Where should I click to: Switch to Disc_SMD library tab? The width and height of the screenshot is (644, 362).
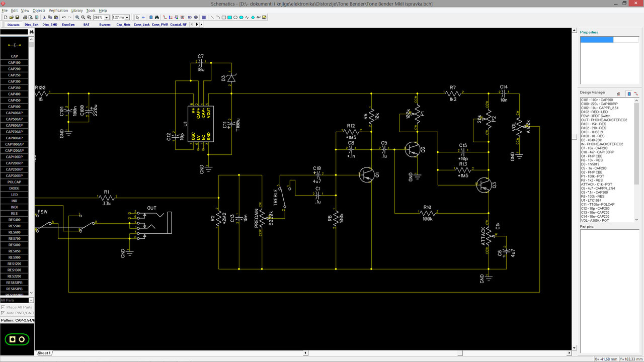pos(49,24)
